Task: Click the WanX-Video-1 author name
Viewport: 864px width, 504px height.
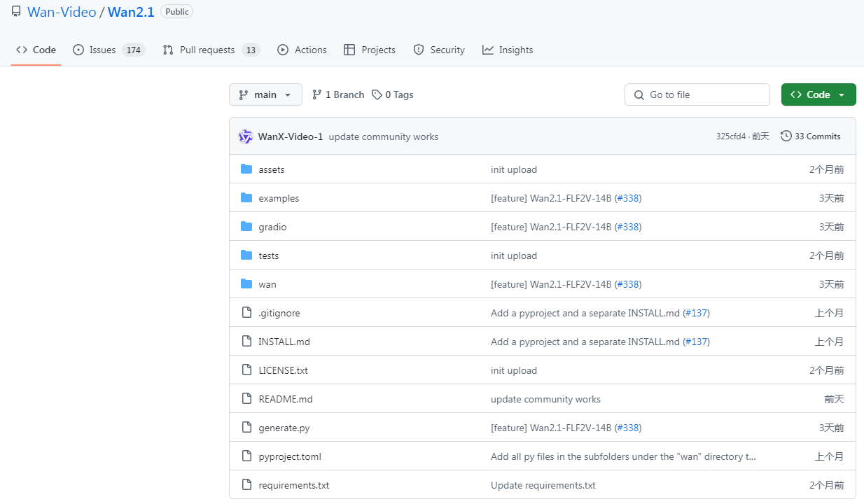Action: click(x=291, y=136)
